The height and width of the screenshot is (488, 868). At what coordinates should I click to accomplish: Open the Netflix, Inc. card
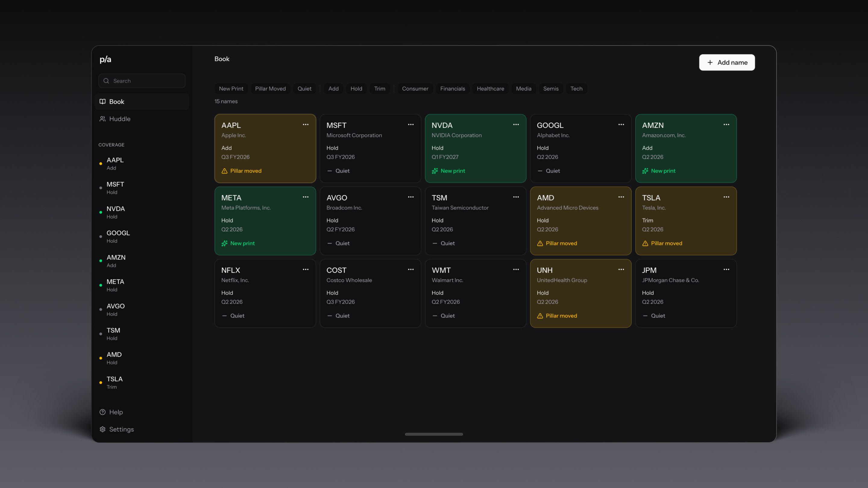click(265, 293)
